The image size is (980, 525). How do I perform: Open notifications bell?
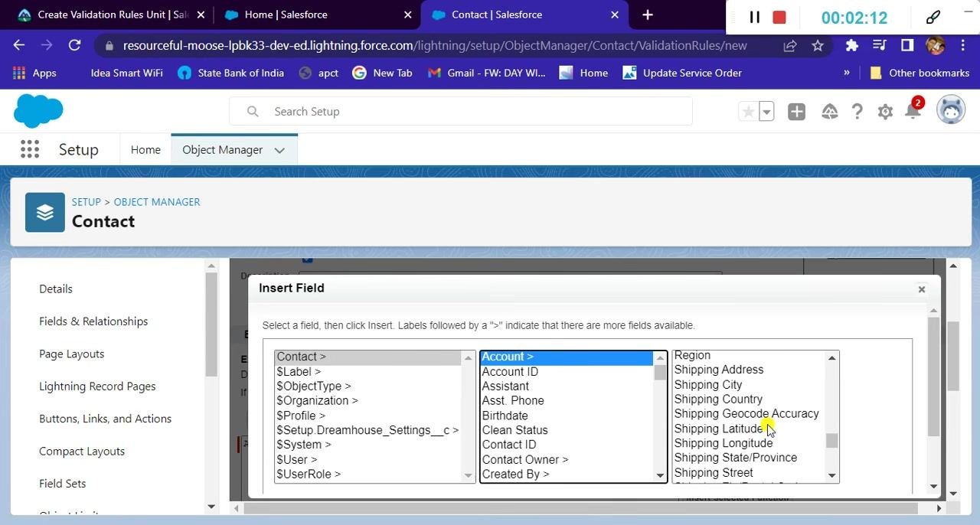[x=913, y=112]
